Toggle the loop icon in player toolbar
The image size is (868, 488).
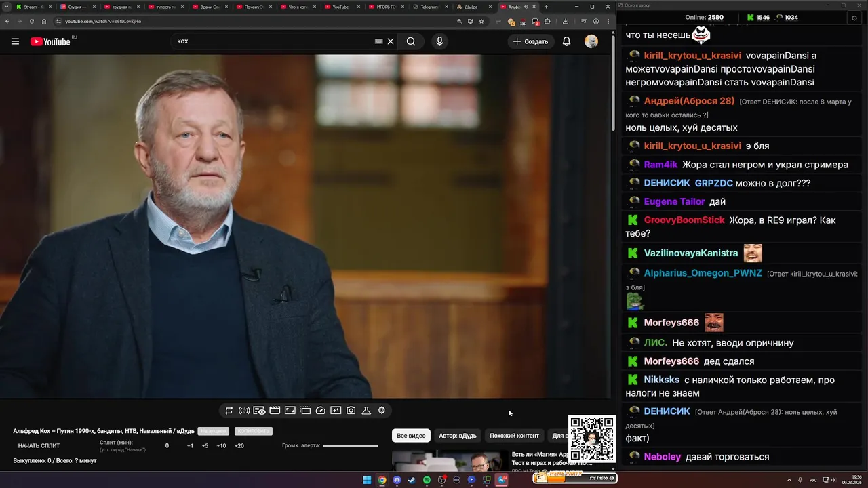[x=229, y=410]
